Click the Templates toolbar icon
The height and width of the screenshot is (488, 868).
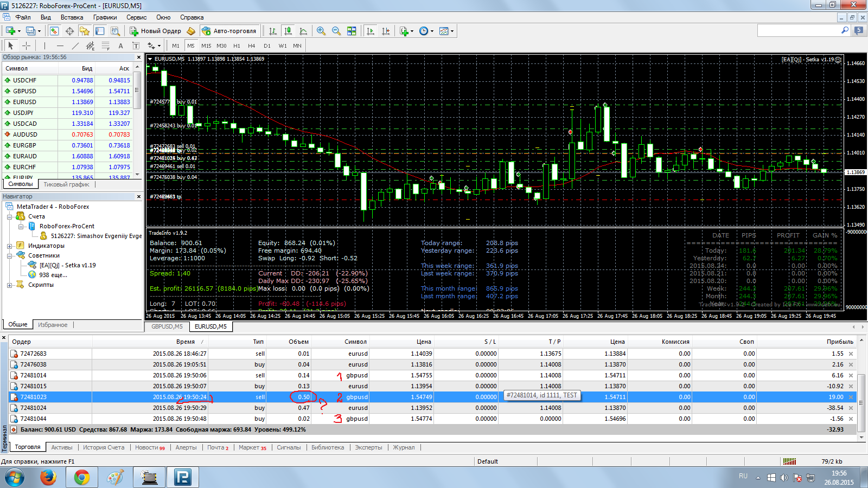pyautogui.click(x=444, y=31)
